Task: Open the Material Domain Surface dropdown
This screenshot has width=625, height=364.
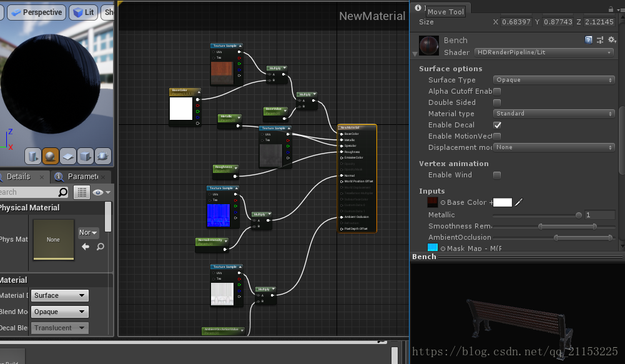Action: [60, 295]
